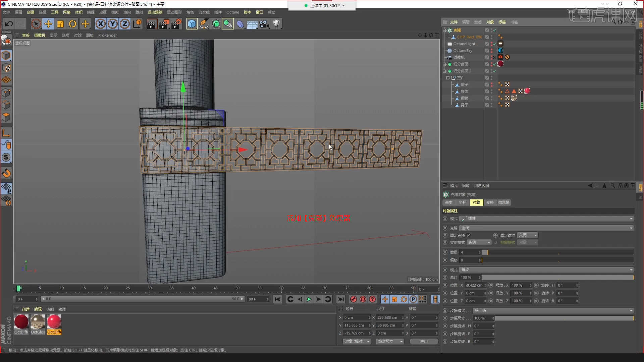644x362 pixels.
Task: Activate the Move tool
Action: [x=48, y=24]
